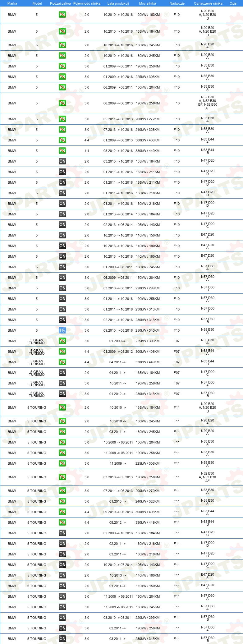Click the 4.4 engine capacity in the 01.2009 -> 06.2013 row
Image resolution: width=243 pixels, height=644 pixels.
[x=87, y=140]
